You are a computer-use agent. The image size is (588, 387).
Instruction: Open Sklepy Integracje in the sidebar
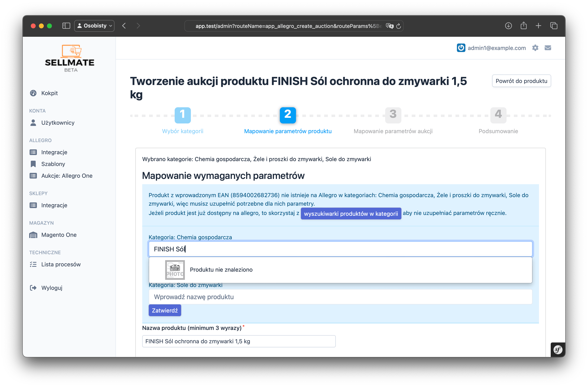pos(54,205)
